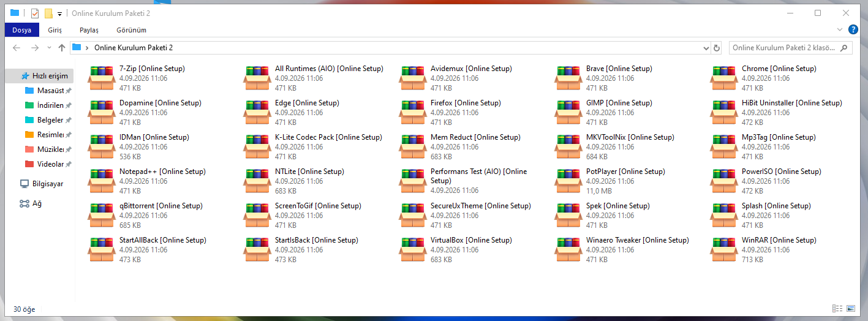Switch to the Paylaş ribbon tab
The height and width of the screenshot is (321, 868).
coord(89,29)
